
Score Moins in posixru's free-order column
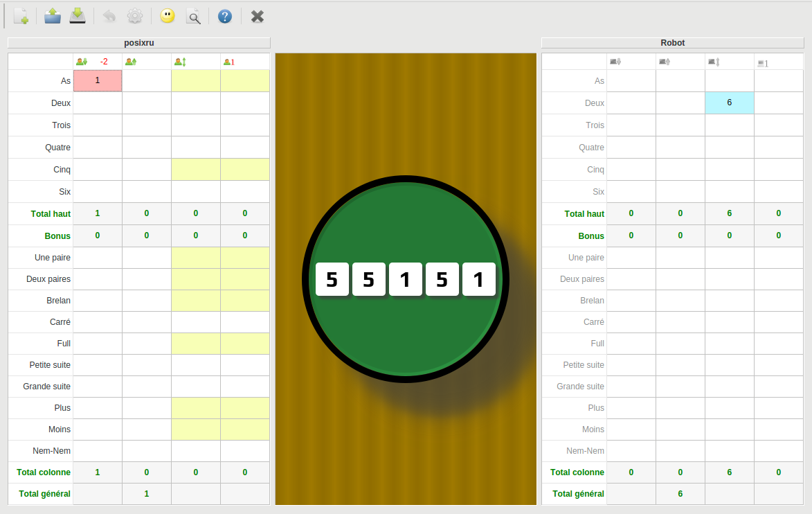pos(196,429)
